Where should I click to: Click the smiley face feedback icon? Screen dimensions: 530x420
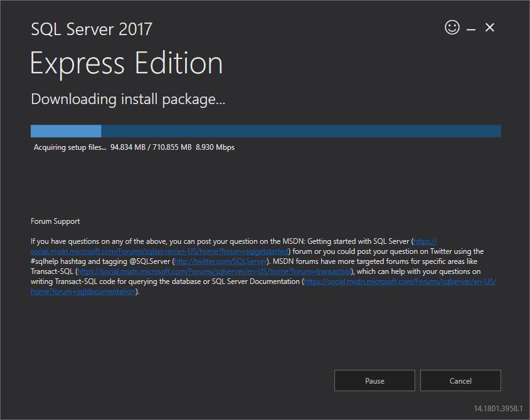coord(452,28)
